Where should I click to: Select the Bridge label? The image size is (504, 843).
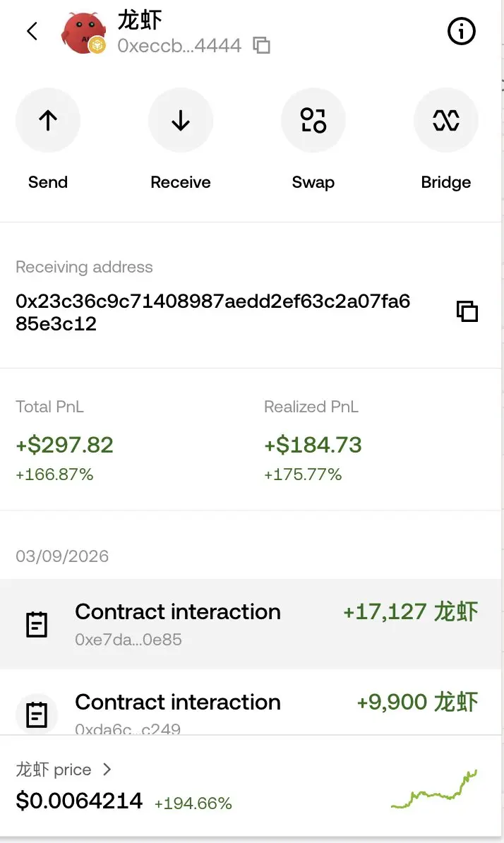click(446, 183)
